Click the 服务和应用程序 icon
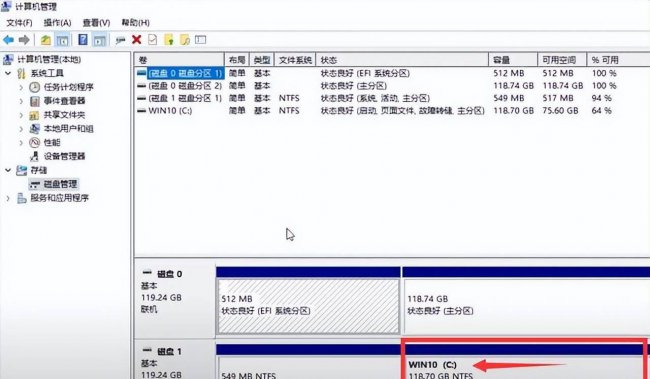 pos(22,198)
